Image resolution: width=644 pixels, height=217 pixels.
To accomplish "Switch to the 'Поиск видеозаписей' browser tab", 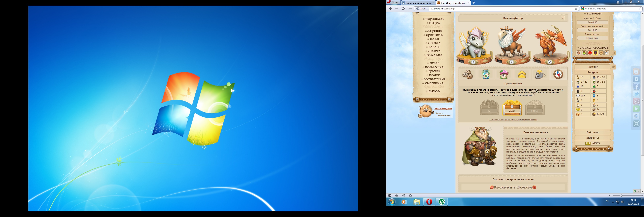I will 418,3.
